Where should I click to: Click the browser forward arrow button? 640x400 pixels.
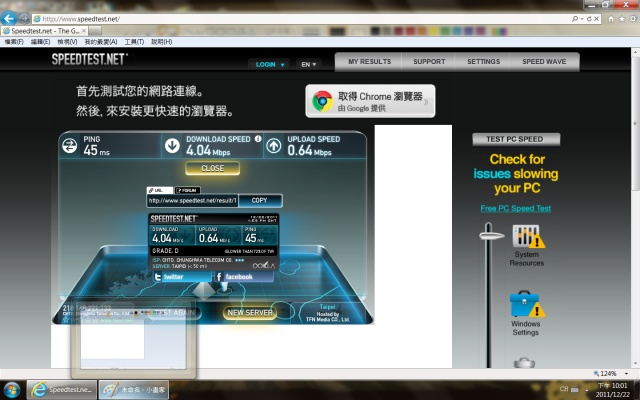pos(24,18)
